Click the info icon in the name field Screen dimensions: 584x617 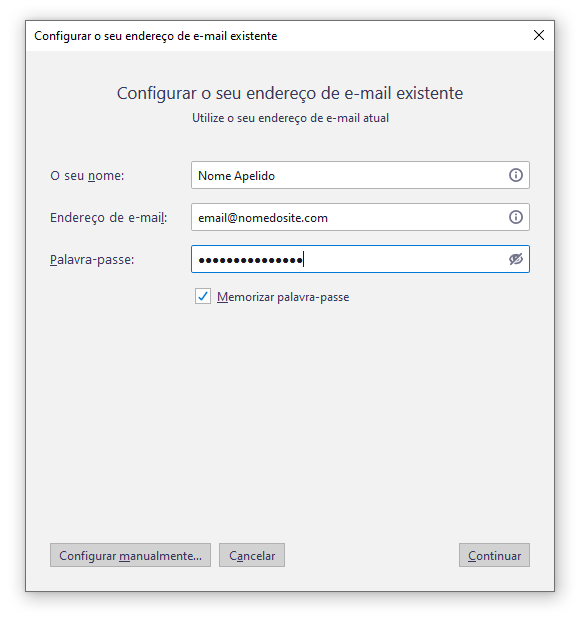[x=516, y=175]
